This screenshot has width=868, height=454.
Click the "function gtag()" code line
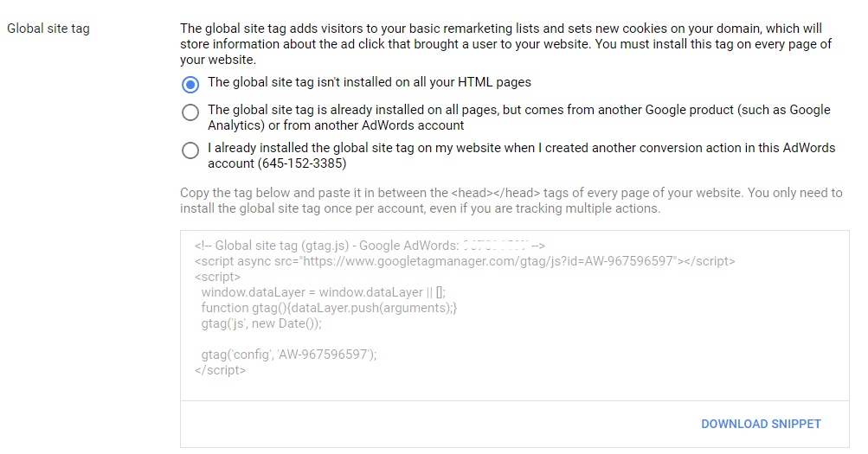(329, 308)
